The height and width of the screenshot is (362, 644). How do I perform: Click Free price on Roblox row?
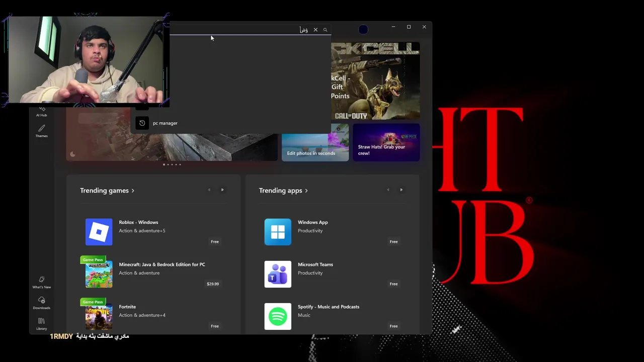[x=215, y=242]
